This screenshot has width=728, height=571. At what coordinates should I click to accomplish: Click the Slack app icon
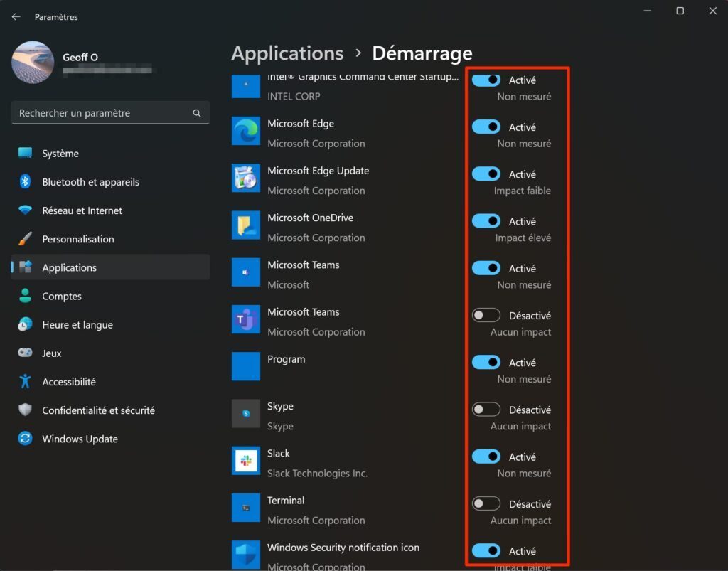coord(245,461)
